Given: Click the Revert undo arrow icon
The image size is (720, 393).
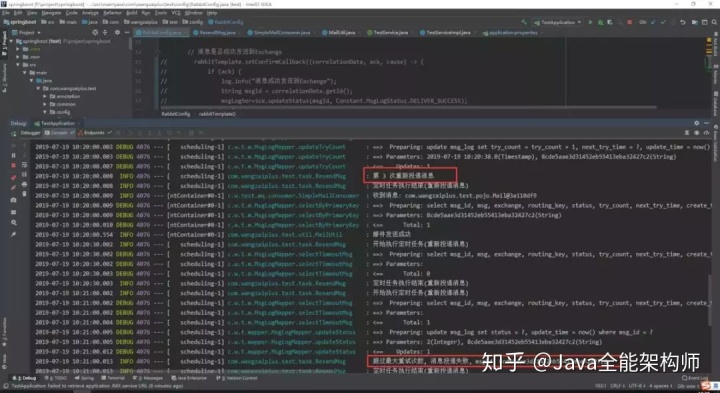Looking at the screenshot, I should (x=683, y=22).
